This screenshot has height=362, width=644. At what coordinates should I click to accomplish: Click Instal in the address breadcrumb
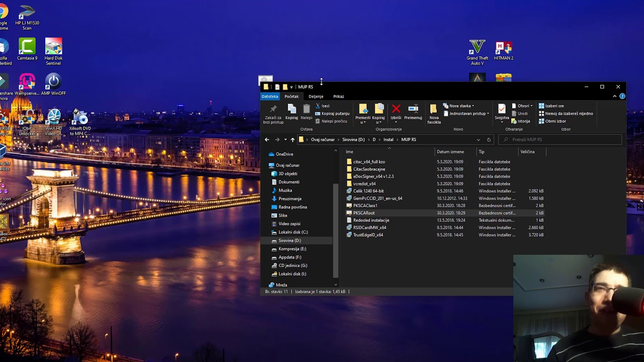click(x=388, y=140)
